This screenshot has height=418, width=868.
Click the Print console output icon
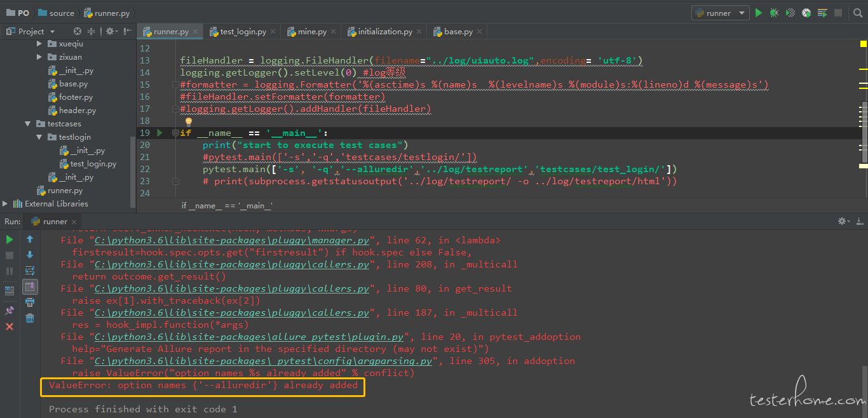click(x=30, y=303)
